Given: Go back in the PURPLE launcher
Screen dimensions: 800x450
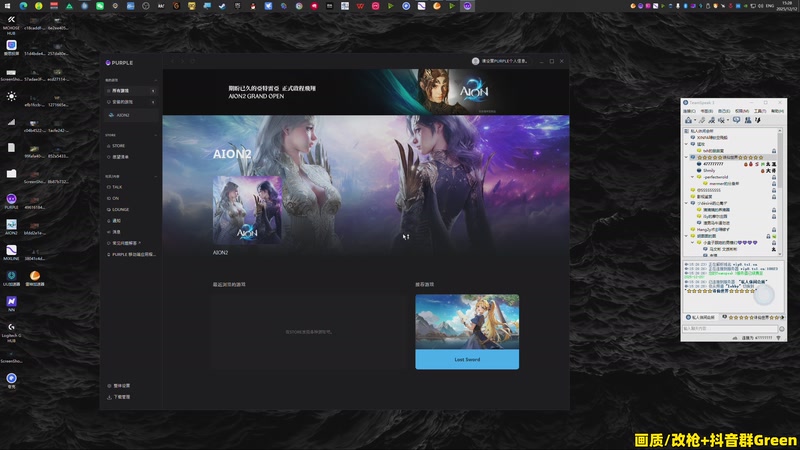Looking at the screenshot, I should point(172,61).
